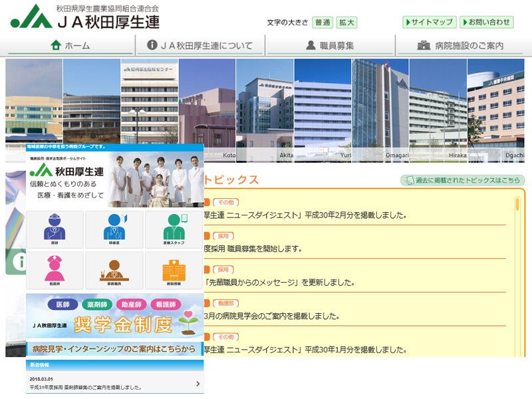The image size is (532, 399).
Task: Open the サイトマップ link
Action: pyautogui.click(x=429, y=22)
